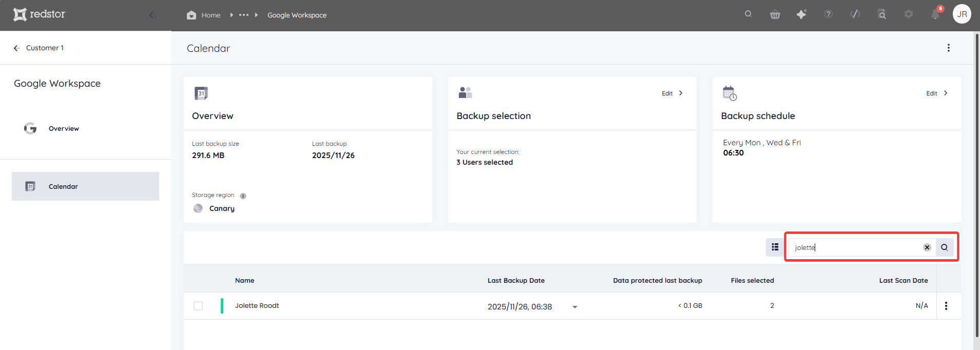
Task: Click the sparkle AI icon
Action: coord(801,14)
